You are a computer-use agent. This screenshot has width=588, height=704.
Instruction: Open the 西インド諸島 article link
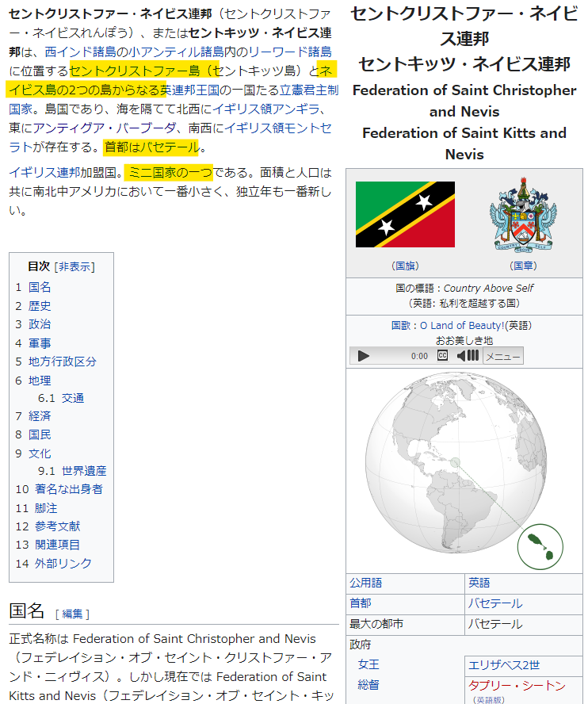[80, 52]
